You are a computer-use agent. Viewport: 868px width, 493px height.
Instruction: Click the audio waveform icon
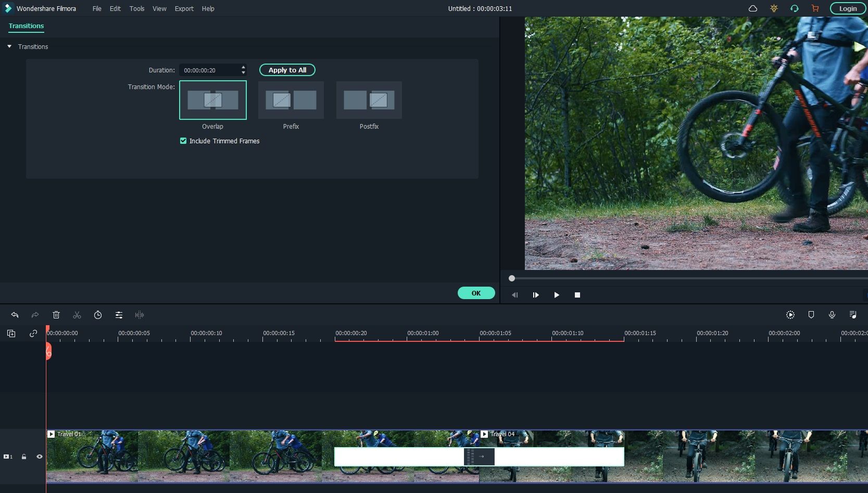(x=140, y=315)
